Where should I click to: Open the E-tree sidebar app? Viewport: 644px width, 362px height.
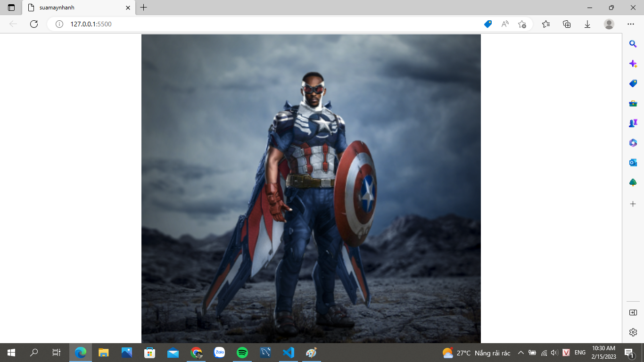coord(633,182)
